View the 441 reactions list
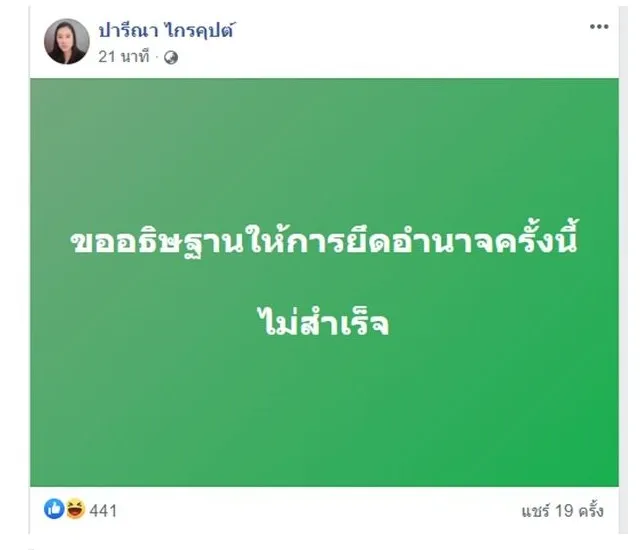Screen dimensions: 641x550 [103, 511]
